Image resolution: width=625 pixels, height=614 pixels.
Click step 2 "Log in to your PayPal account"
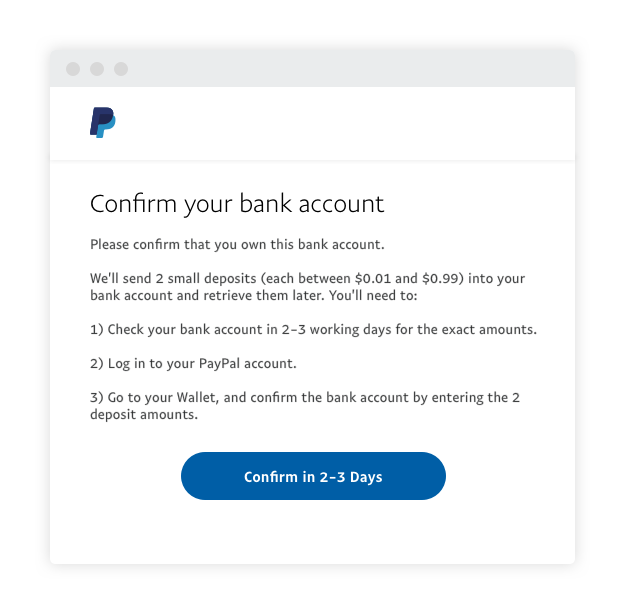click(193, 363)
